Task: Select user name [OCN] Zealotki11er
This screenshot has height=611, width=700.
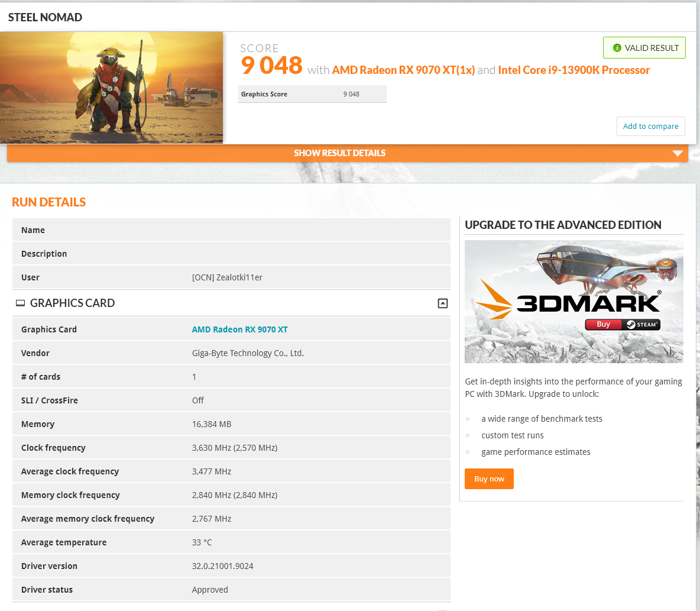Action: (227, 277)
